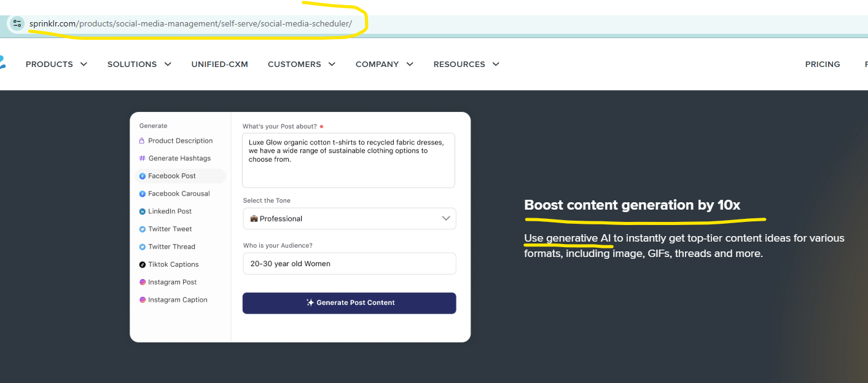The height and width of the screenshot is (383, 868).
Task: Expand the SOLUTIONS menu chevron
Action: point(168,64)
